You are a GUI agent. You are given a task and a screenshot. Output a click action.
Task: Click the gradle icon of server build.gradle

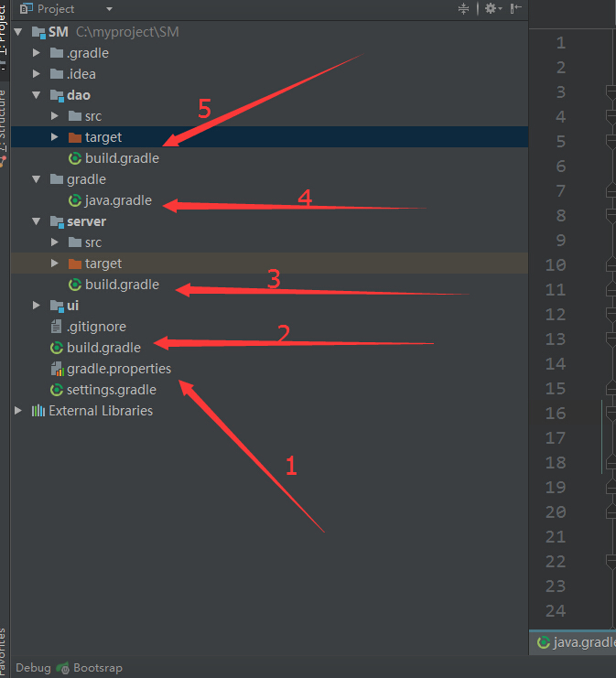pos(75,285)
